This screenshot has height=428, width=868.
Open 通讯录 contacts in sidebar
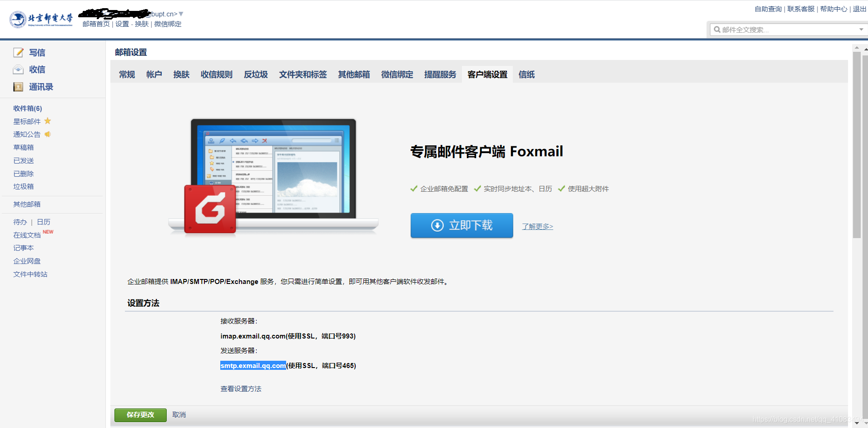point(41,87)
